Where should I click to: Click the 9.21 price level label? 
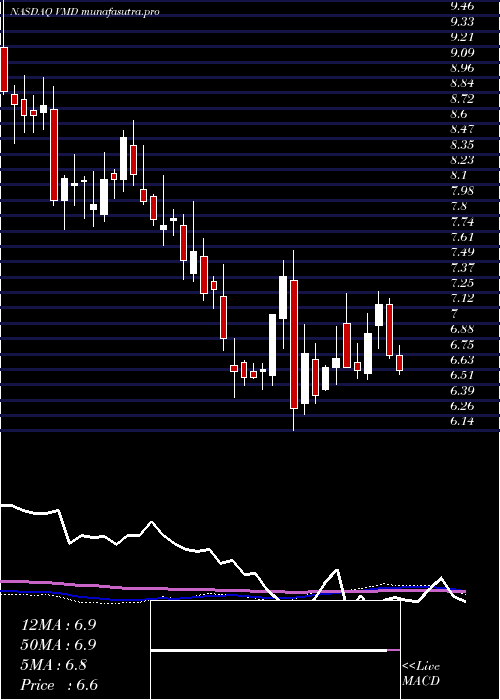[x=462, y=37]
